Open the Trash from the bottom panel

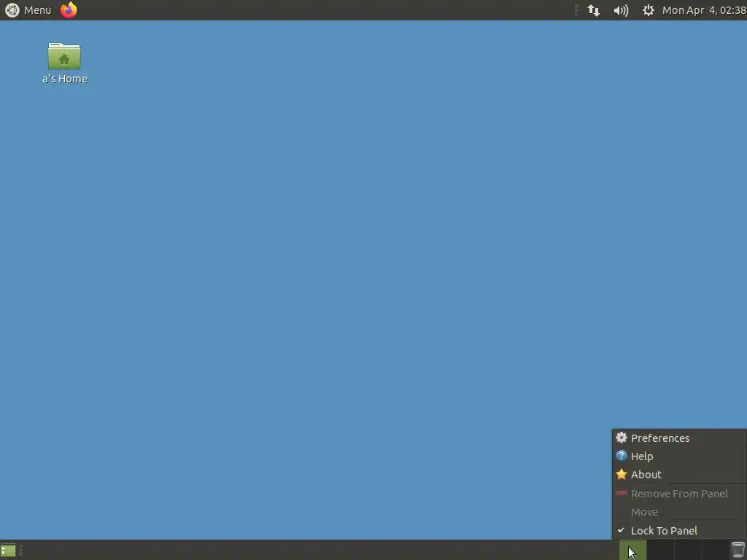738,550
